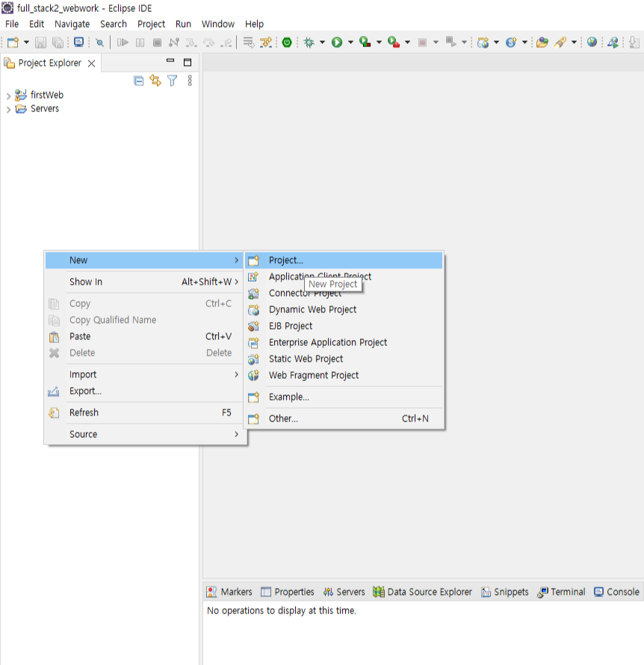Click the Debug bug icon
Viewport: 644px width, 665px height.
pos(309,42)
